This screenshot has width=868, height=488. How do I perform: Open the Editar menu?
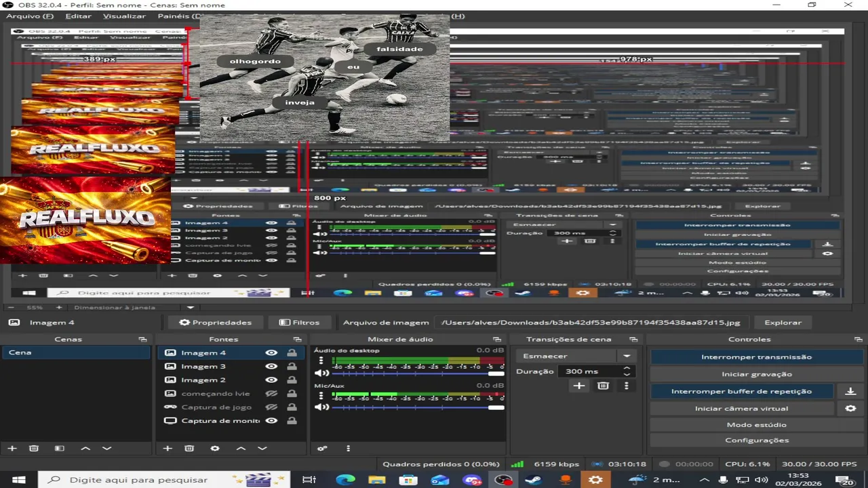click(x=78, y=16)
